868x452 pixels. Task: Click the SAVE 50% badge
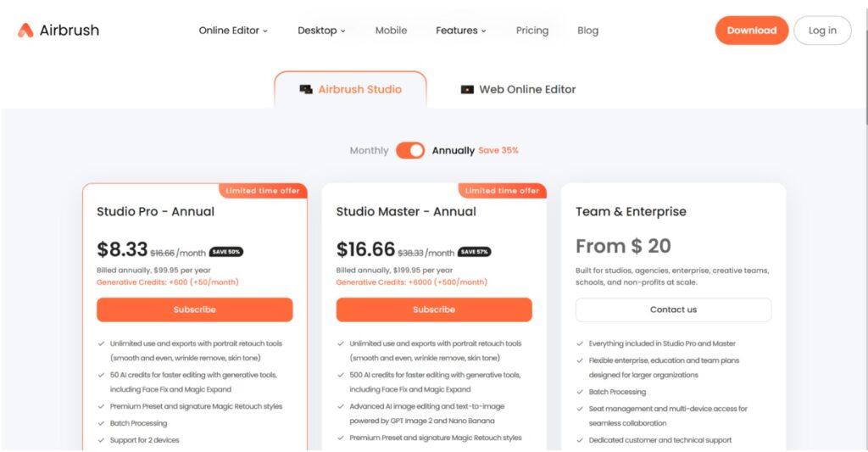225,252
